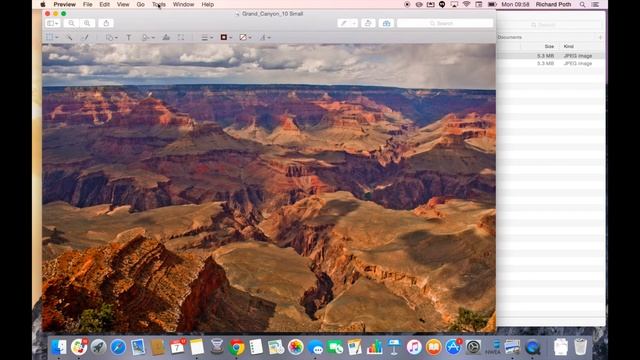Open the Window menu
The height and width of the screenshot is (360, 640).
183,4
